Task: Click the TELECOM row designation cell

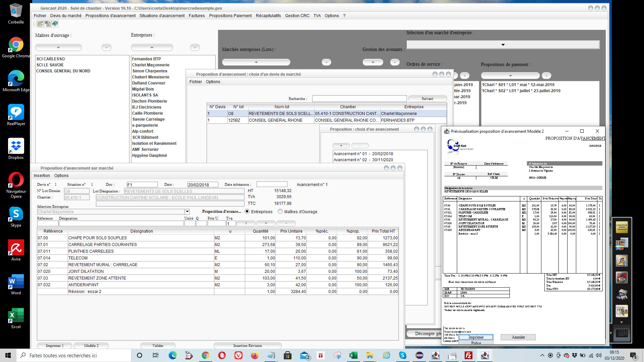Action: [141, 258]
